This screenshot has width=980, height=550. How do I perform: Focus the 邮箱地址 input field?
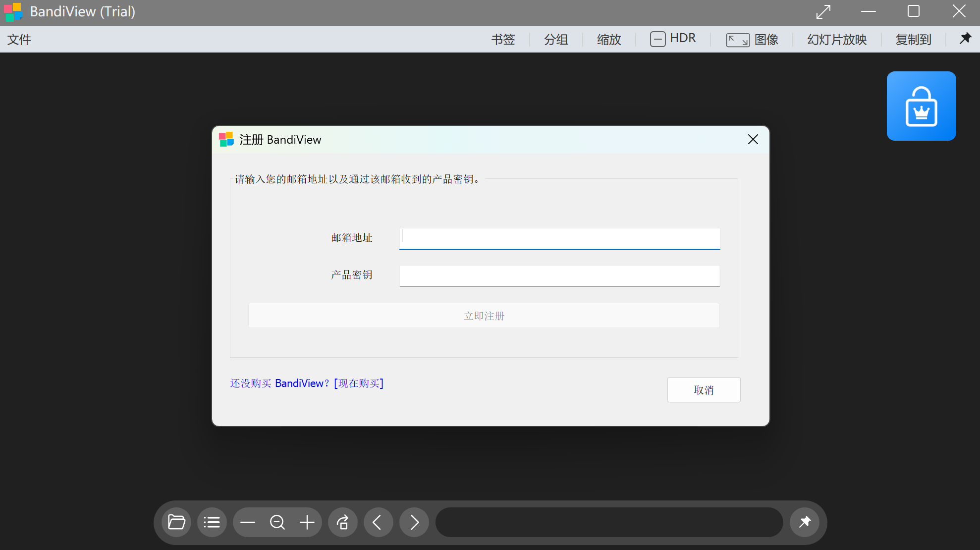click(x=559, y=238)
